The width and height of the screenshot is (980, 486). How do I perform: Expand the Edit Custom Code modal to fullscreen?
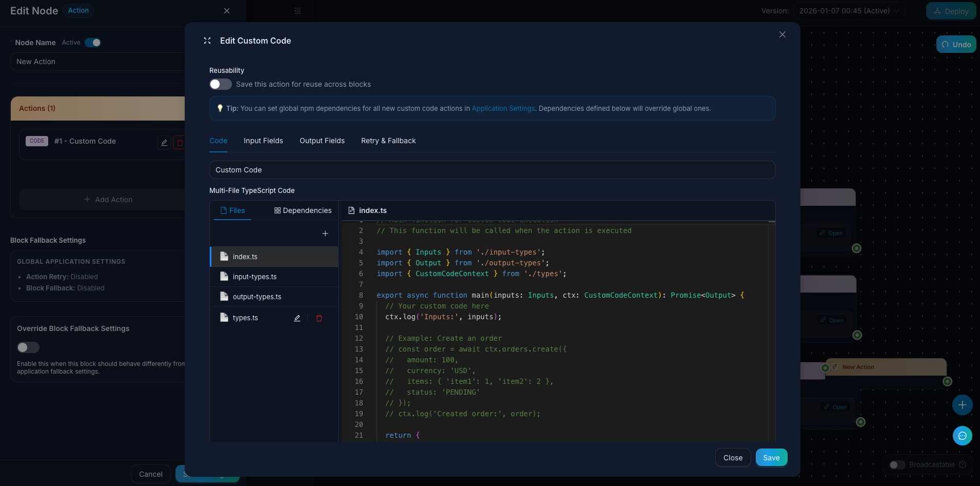coord(207,40)
